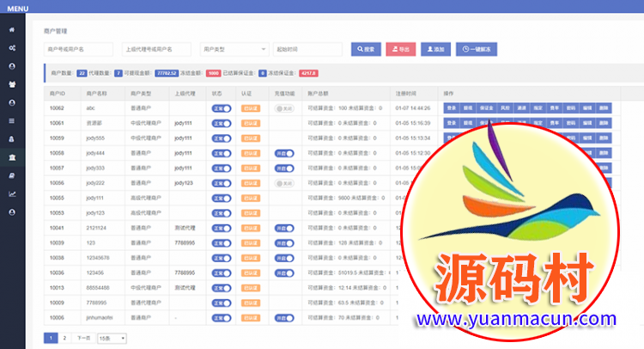The width and height of the screenshot is (644, 349).
Task: Open the 15条 page size dropdown
Action: point(112,339)
